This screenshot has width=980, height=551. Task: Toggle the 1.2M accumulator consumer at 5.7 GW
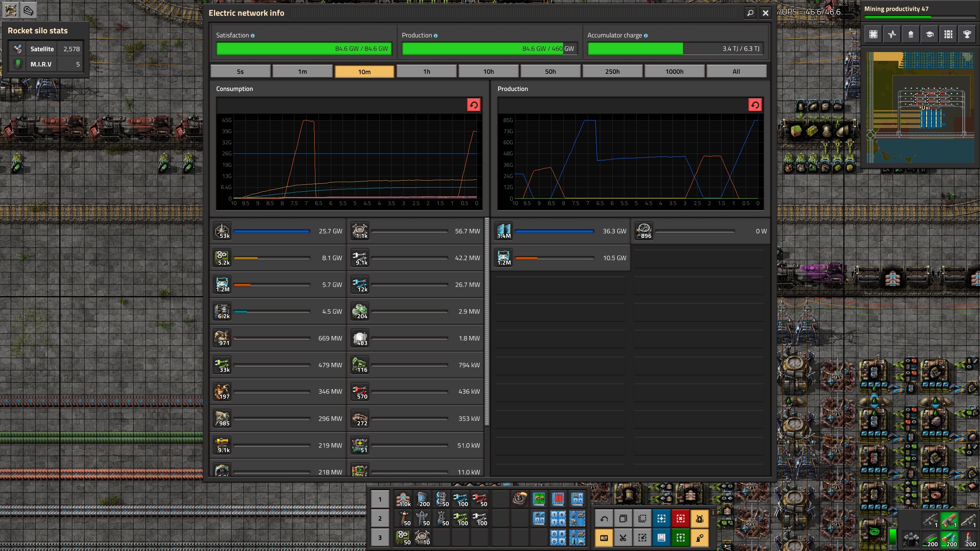click(x=278, y=285)
